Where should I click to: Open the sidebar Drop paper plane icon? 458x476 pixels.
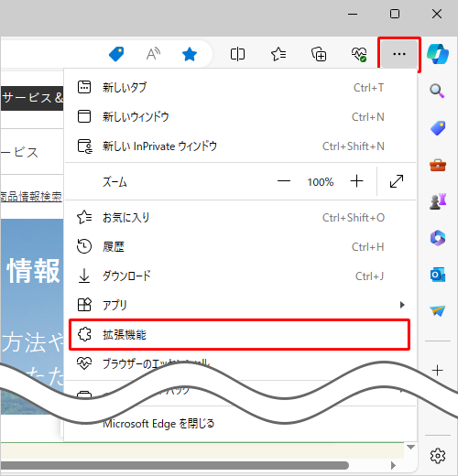point(438,311)
